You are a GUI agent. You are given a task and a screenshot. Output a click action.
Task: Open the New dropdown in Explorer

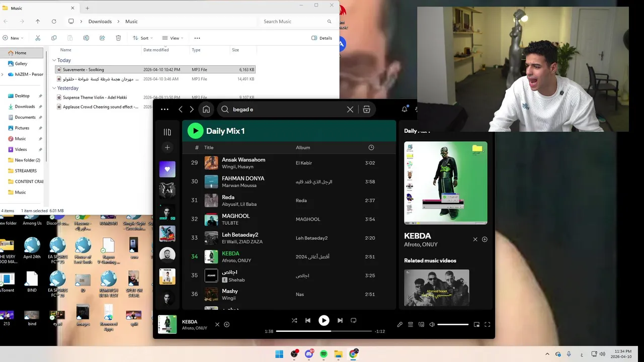(x=13, y=38)
